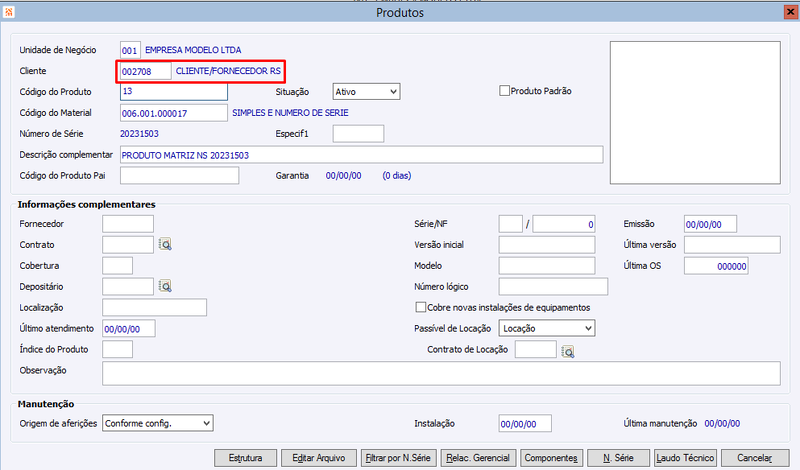The image size is (800, 470).
Task: Click SIMPLES E NUMERO DE SERIE text
Action: (x=290, y=113)
